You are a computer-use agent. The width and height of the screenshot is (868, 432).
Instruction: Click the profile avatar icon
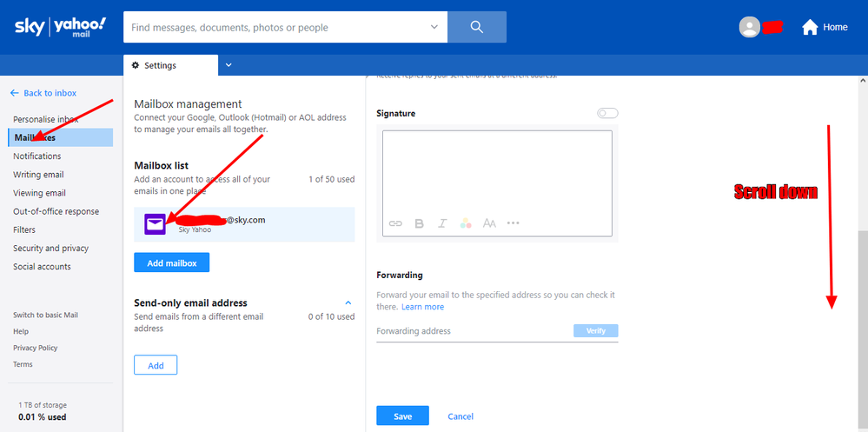pos(749,27)
